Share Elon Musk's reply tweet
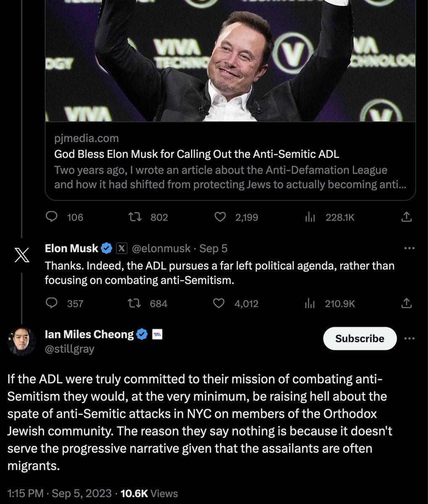The image size is (428, 504). click(x=406, y=303)
